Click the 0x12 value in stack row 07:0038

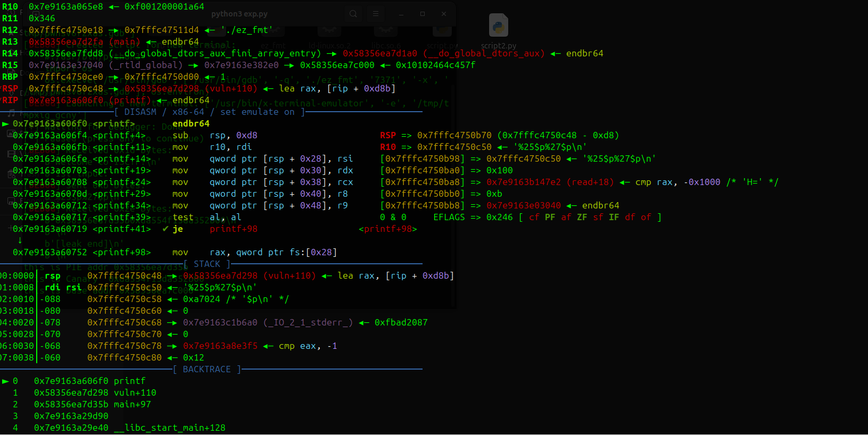(x=194, y=357)
